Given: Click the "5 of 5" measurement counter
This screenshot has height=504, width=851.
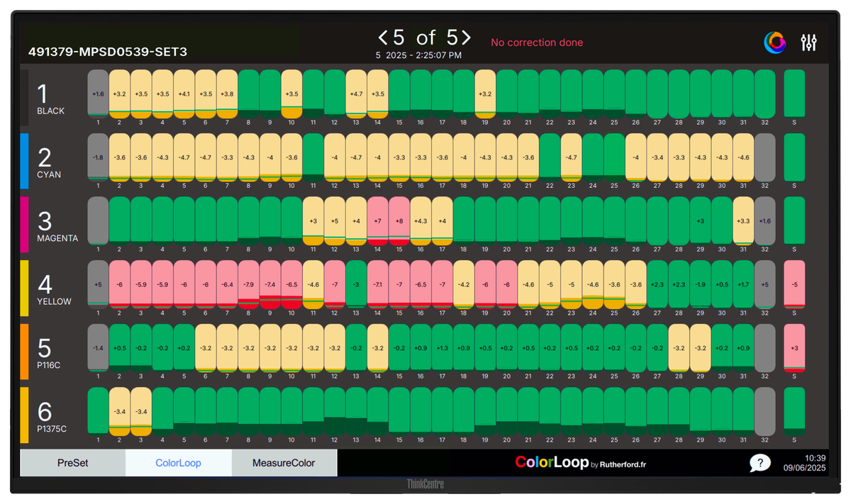Looking at the screenshot, I should pos(425,37).
